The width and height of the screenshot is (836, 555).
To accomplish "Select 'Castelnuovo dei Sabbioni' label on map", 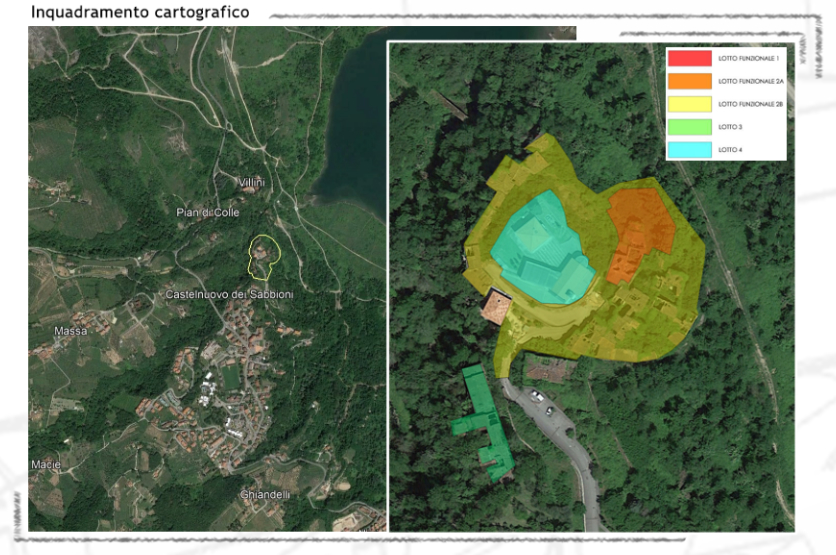I will [x=227, y=295].
